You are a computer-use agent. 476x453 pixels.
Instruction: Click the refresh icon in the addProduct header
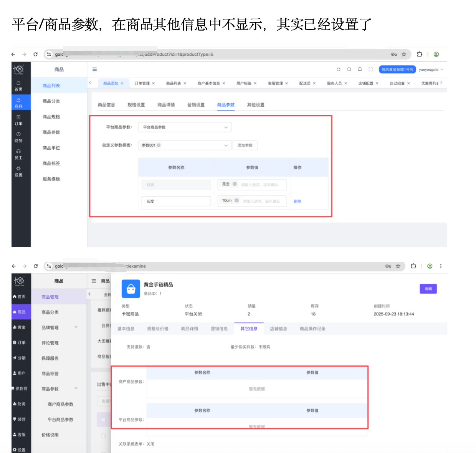pos(339,69)
